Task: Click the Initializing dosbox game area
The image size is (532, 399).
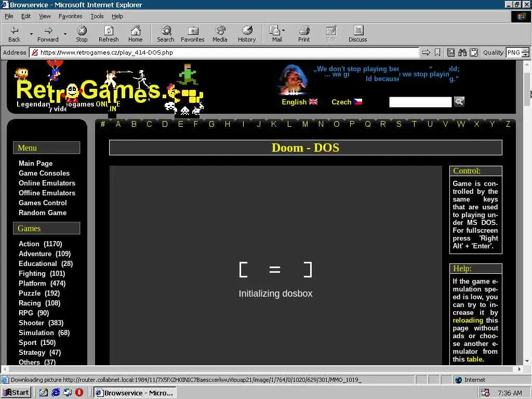Action: click(x=275, y=265)
